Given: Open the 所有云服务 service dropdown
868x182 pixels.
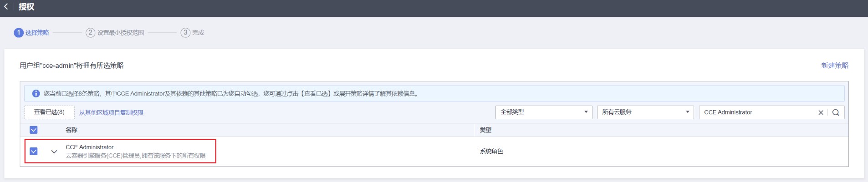Looking at the screenshot, I should click(x=645, y=112).
